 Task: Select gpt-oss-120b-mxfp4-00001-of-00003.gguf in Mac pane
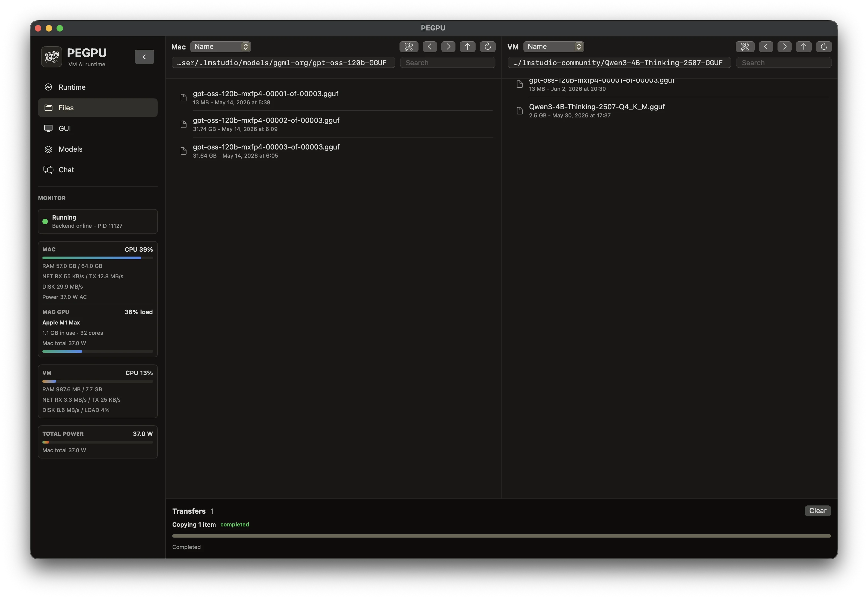334,98
